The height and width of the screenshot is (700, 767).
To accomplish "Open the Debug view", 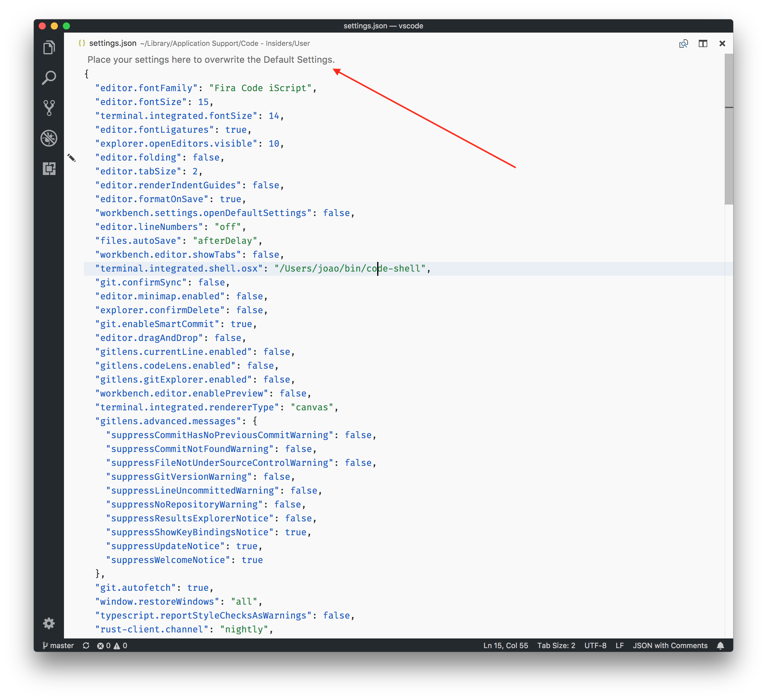I will tap(49, 138).
